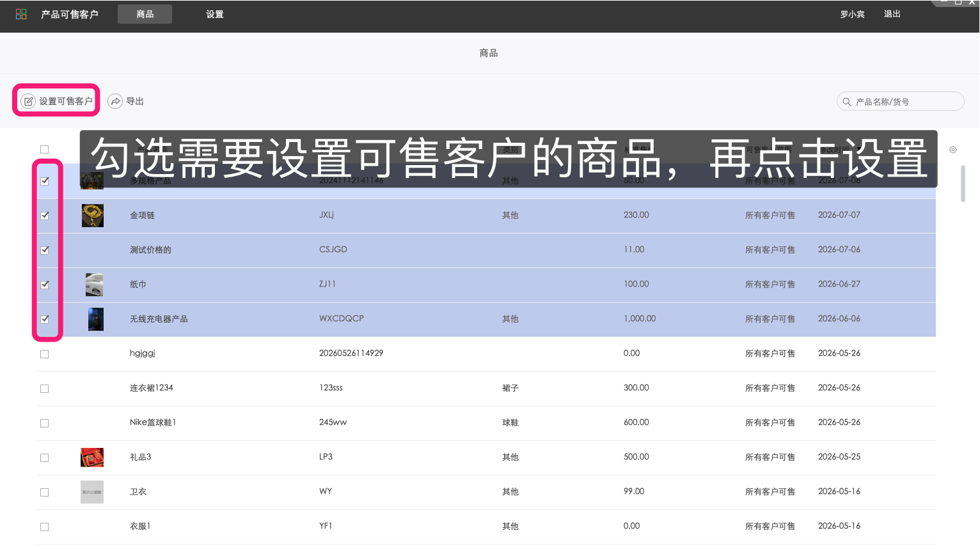
Task: Click the vertical scrollbar thumb
Action: (963, 184)
